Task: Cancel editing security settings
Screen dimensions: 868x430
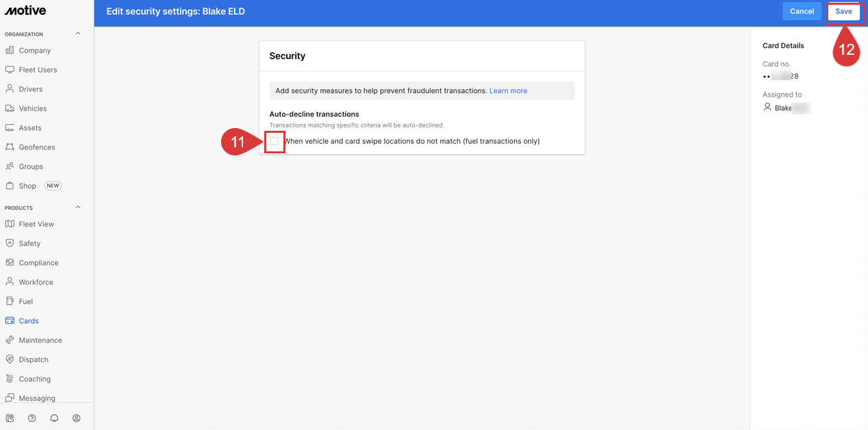Action: coord(802,12)
